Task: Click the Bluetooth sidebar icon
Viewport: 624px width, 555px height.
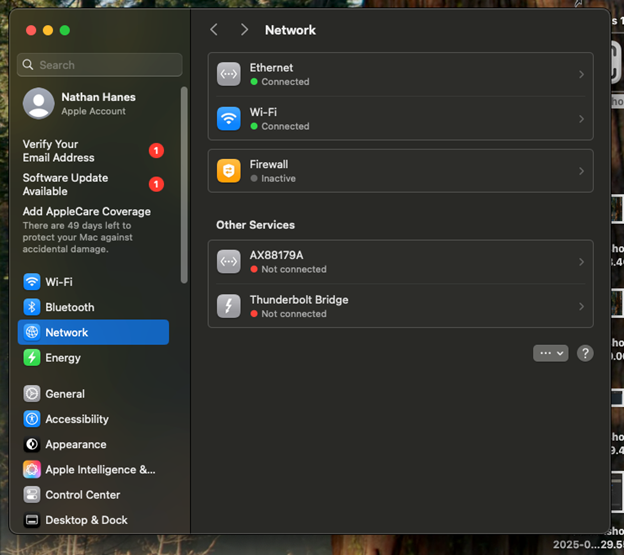Action: pyautogui.click(x=32, y=307)
